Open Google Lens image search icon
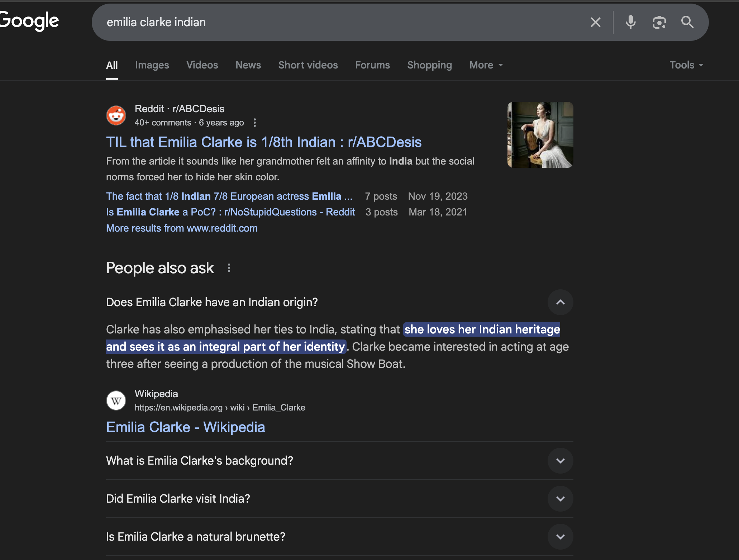 (659, 22)
